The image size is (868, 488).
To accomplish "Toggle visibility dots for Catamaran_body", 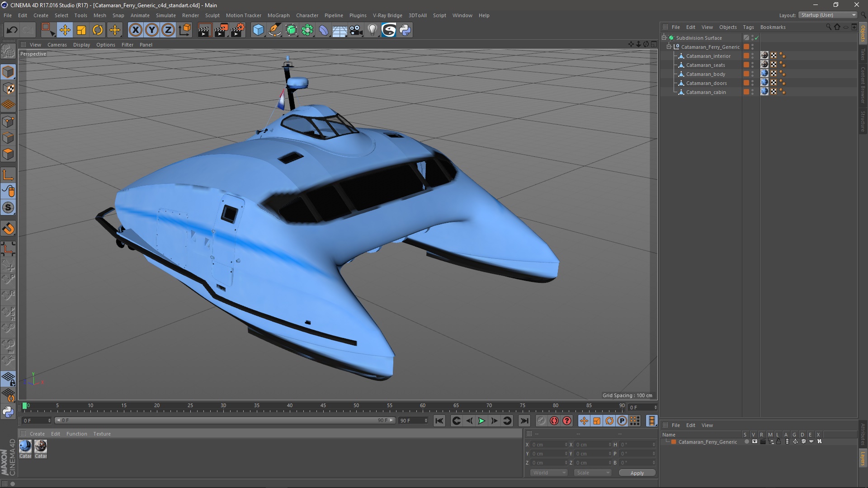I will click(753, 74).
